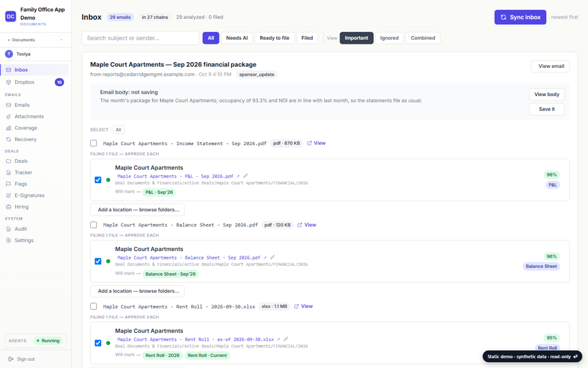Open Rent Roll as-of 2026-09-30.xlsx link
Viewport: 588px width, 368px height.
coord(199,339)
